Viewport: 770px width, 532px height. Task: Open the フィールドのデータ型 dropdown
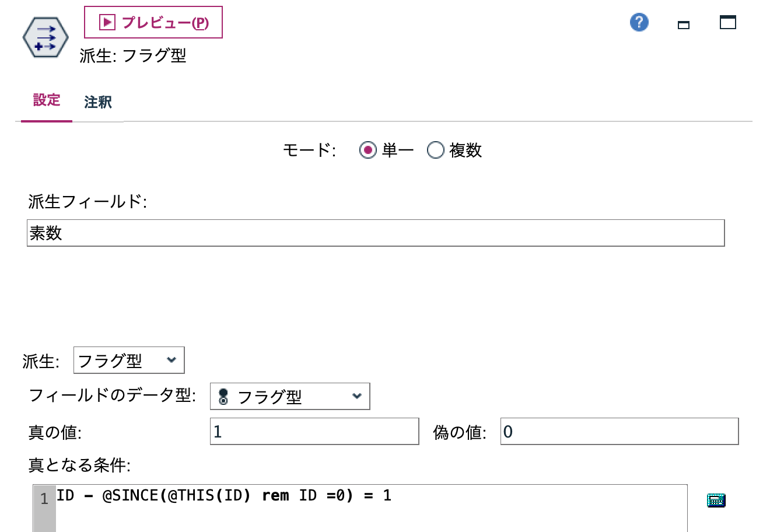point(290,396)
